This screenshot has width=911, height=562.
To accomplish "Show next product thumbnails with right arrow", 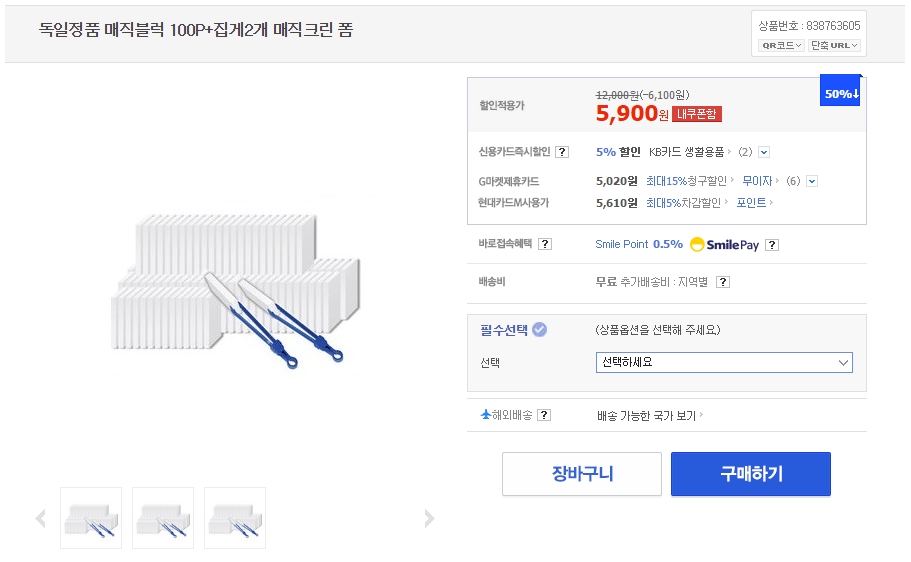I will click(x=429, y=518).
